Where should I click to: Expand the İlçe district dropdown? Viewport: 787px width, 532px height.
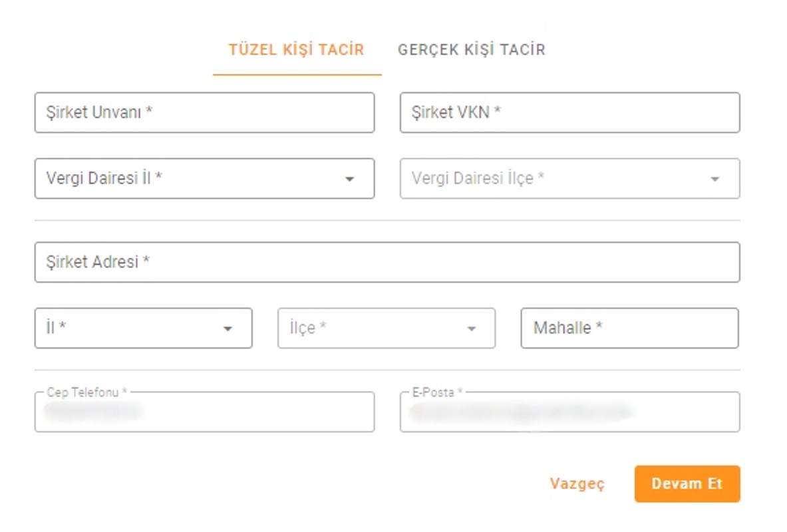(387, 329)
